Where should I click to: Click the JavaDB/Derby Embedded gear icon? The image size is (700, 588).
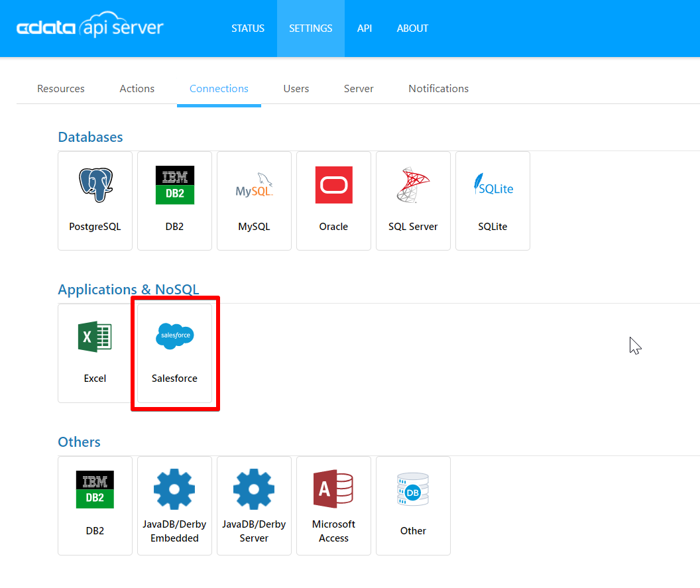coord(174,489)
